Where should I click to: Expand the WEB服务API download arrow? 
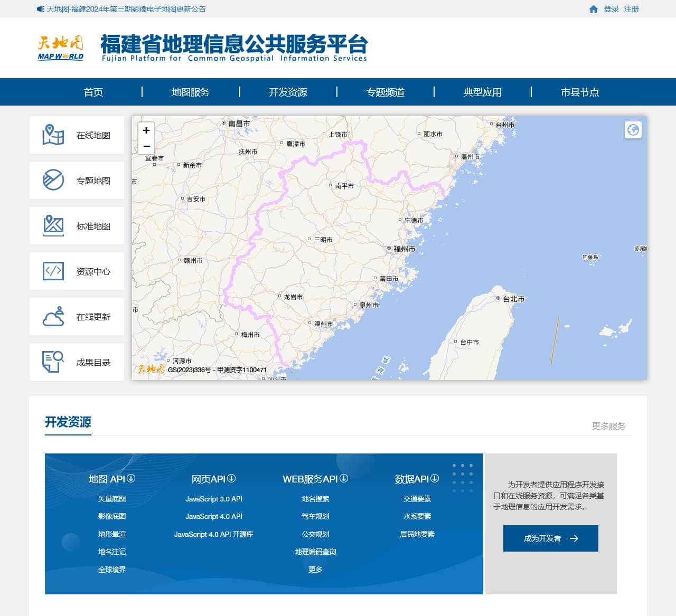click(x=344, y=478)
